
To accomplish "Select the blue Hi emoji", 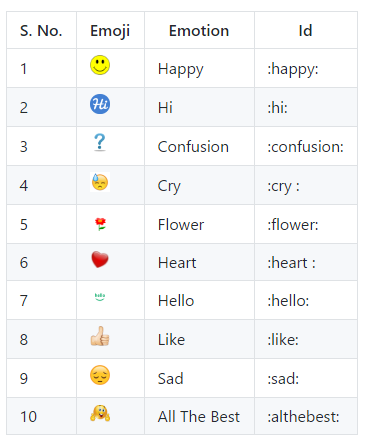I will (x=100, y=104).
